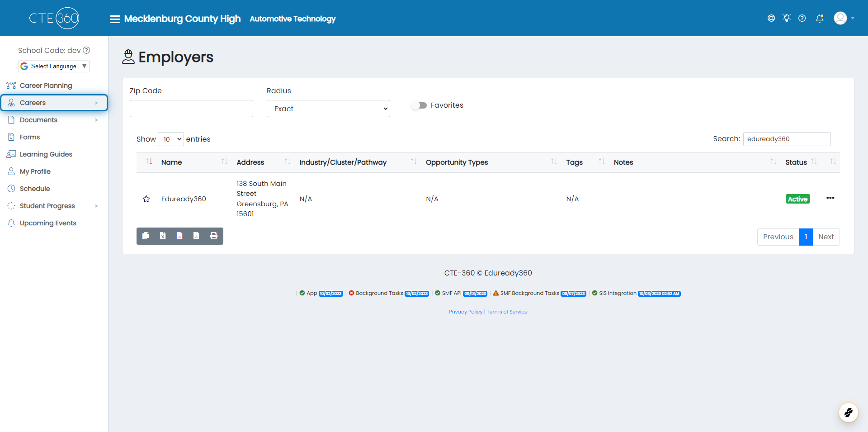
Task: Click the SIS Integration status check icon
Action: click(x=594, y=293)
